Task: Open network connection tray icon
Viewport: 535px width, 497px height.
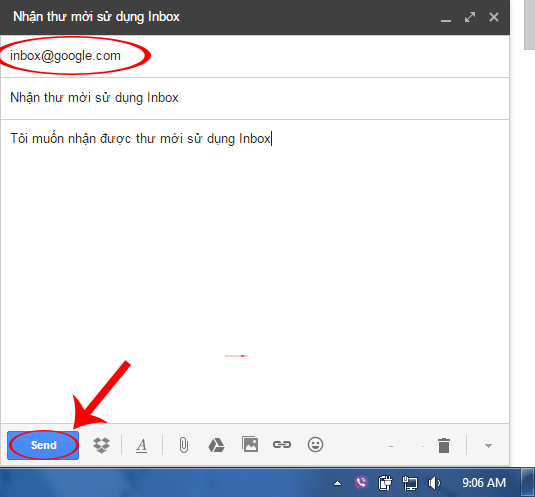Action: click(x=409, y=483)
